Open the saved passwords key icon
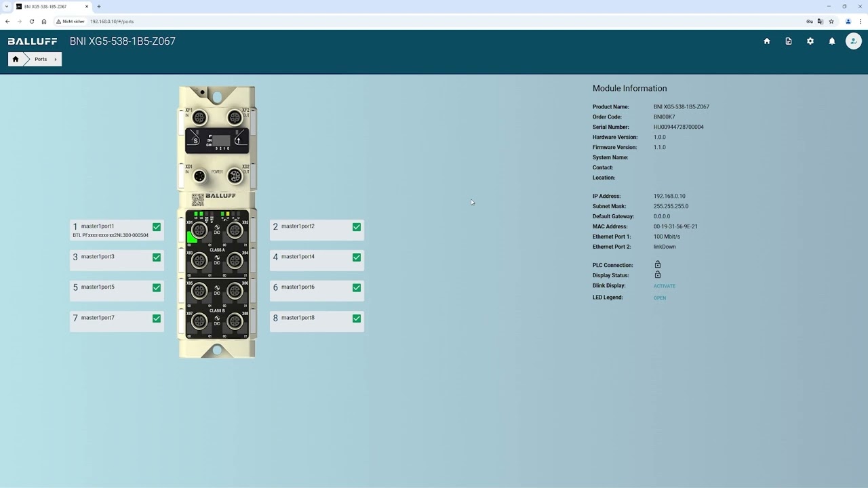The width and height of the screenshot is (868, 488). [810, 21]
